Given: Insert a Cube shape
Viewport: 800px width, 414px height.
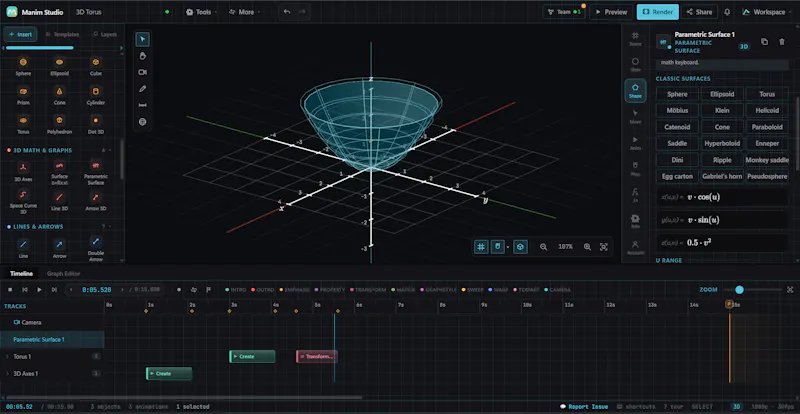Looking at the screenshot, I should [x=95, y=66].
